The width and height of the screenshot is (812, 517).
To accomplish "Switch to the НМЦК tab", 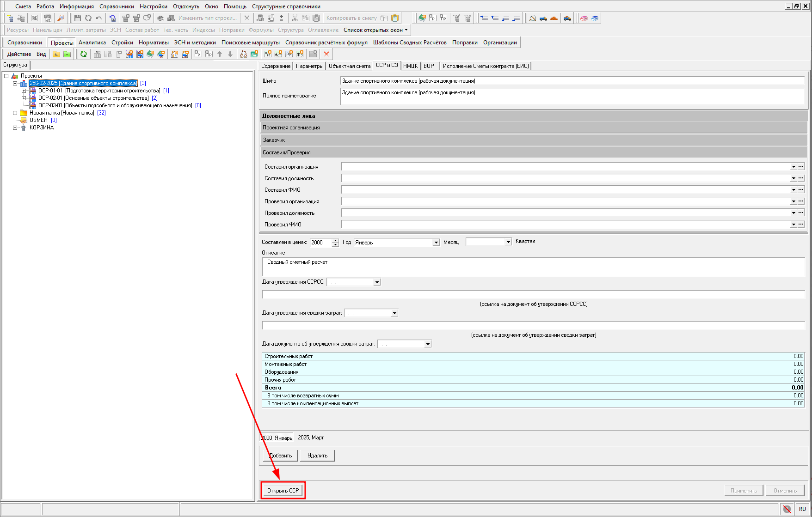I will pos(410,66).
